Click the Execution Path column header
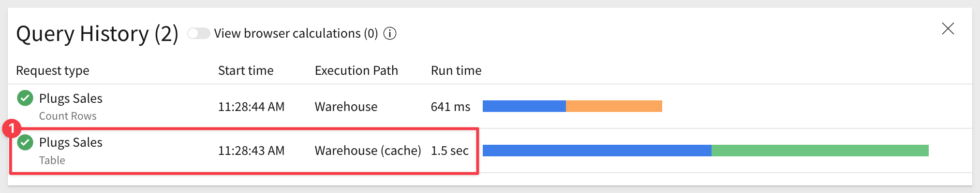980x193 pixels. click(356, 70)
